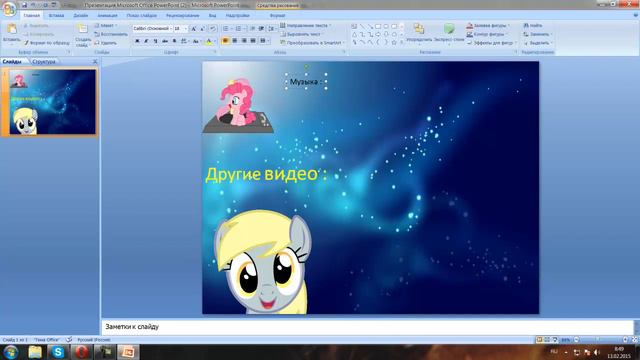Screen dimensions: 640x360
Task: Click Создать слайд new slide button
Action: (x=83, y=36)
